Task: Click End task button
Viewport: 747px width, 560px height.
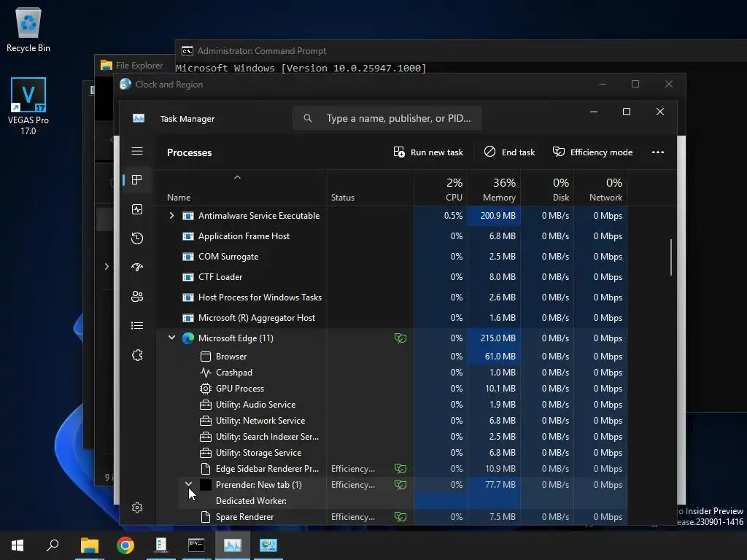Action: pos(509,152)
